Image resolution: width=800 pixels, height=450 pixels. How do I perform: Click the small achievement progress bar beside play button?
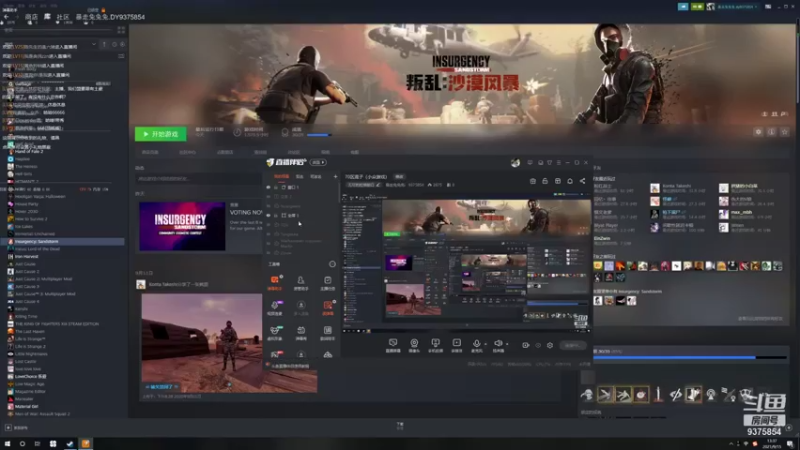(319, 135)
